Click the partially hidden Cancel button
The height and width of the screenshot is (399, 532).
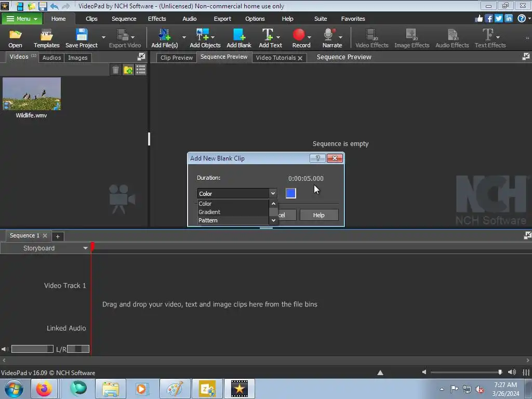coord(287,215)
